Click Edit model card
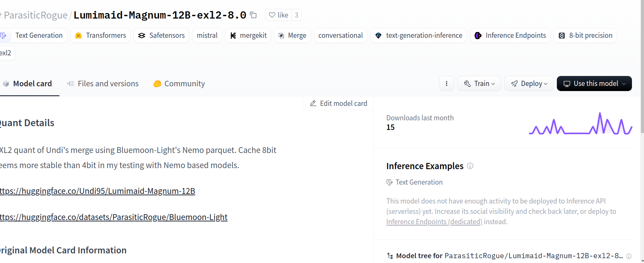644x263 pixels. pyautogui.click(x=338, y=103)
